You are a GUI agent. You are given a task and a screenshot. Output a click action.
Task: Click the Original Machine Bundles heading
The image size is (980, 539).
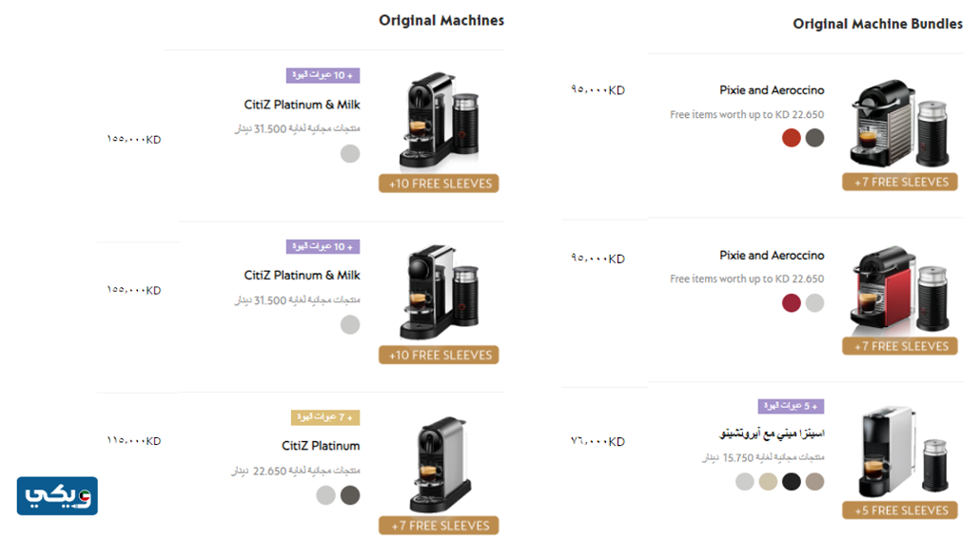click(x=877, y=24)
